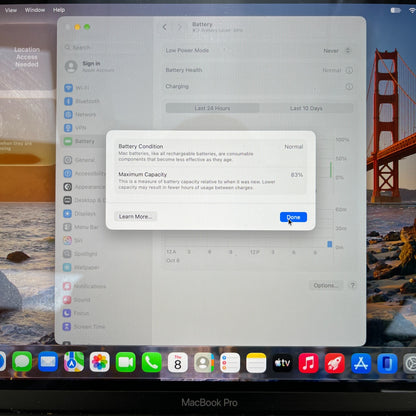Open the Window menu in menu bar
This screenshot has width=416, height=416.
(35, 10)
